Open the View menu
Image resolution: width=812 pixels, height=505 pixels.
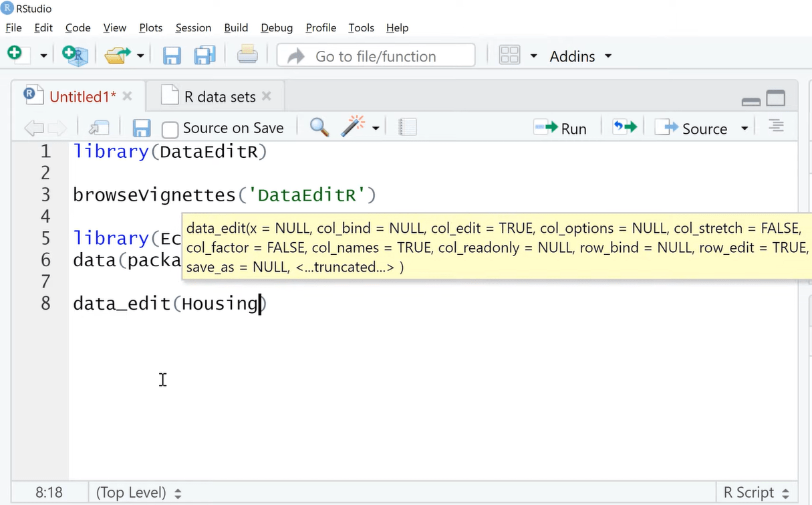[x=115, y=27]
